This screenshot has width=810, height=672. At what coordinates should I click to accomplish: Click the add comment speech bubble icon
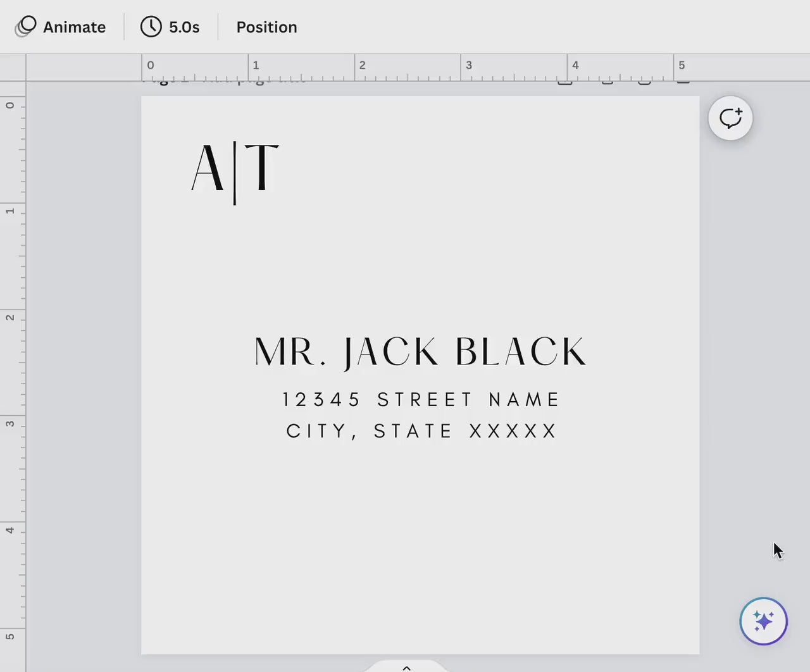[730, 118]
